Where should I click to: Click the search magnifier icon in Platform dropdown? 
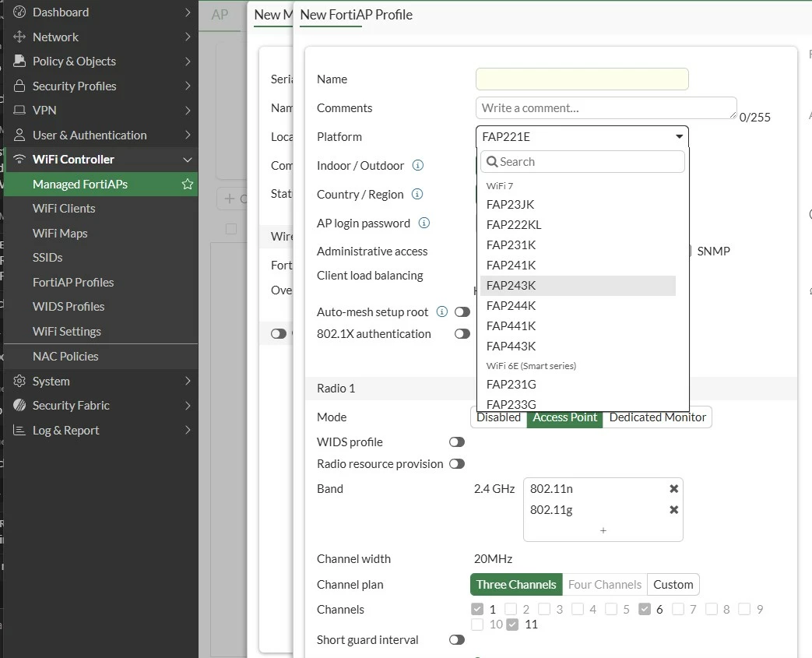point(492,162)
